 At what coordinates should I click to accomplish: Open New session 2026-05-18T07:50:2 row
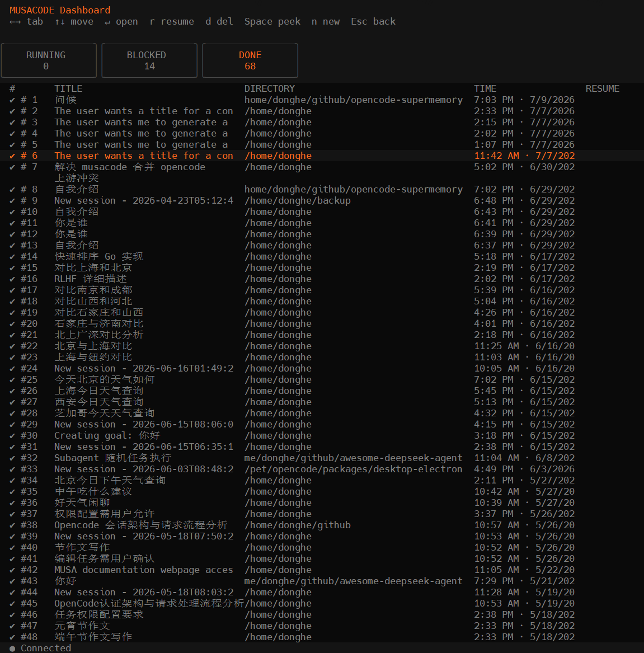[x=322, y=537]
